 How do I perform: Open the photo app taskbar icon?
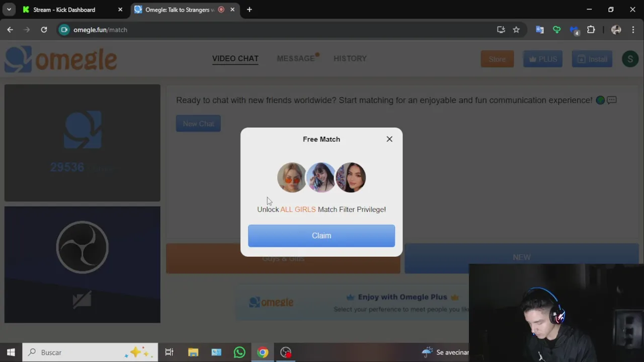(216, 352)
